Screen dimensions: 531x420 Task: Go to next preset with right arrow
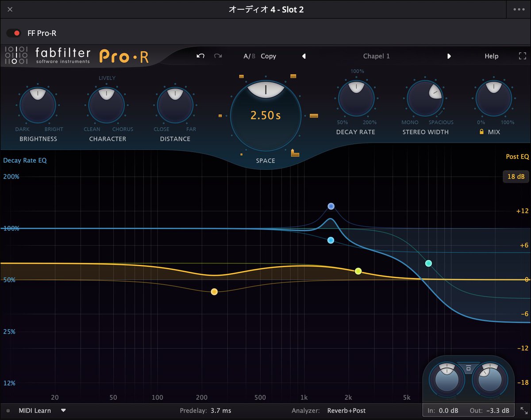point(449,56)
